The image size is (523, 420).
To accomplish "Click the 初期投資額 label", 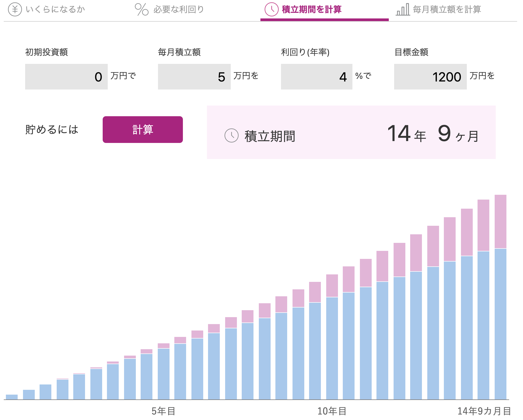I will [x=47, y=52].
